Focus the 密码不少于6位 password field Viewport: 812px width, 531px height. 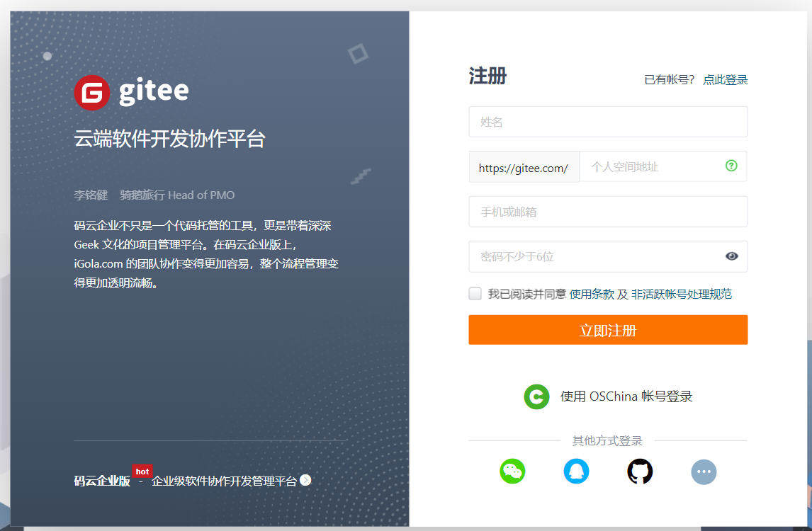pyautogui.click(x=608, y=256)
